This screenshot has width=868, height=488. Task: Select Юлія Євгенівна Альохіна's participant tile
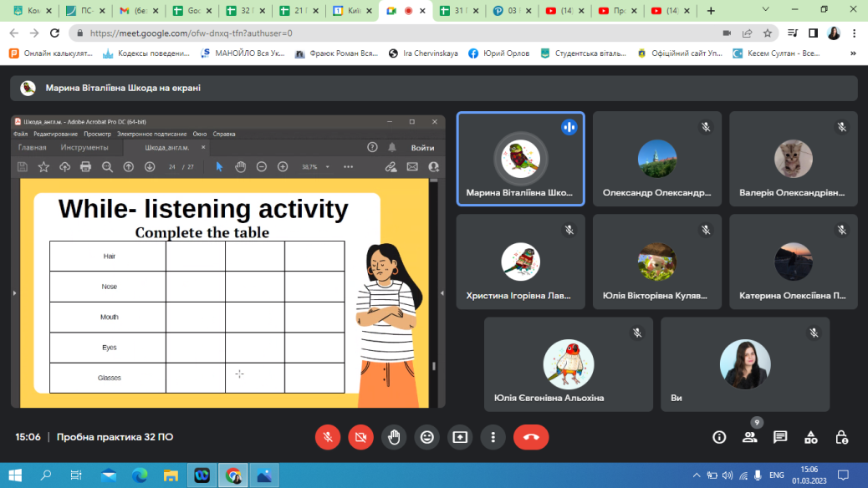(568, 364)
